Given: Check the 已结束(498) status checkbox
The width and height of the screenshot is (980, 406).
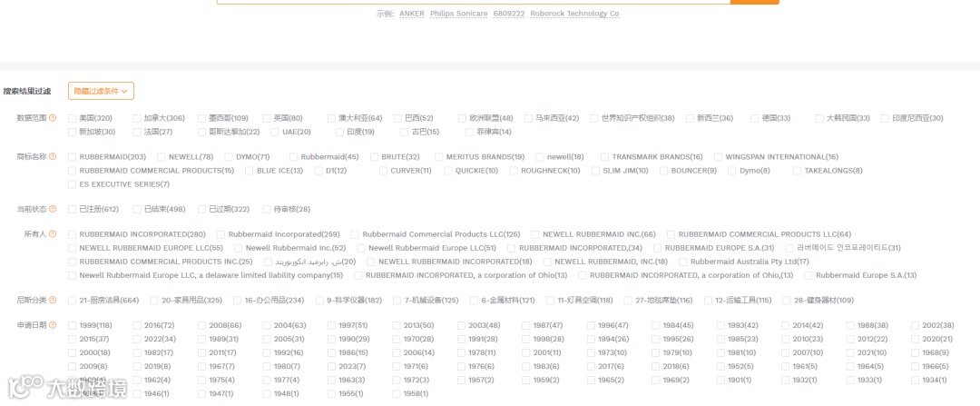Looking at the screenshot, I should pyautogui.click(x=137, y=210).
